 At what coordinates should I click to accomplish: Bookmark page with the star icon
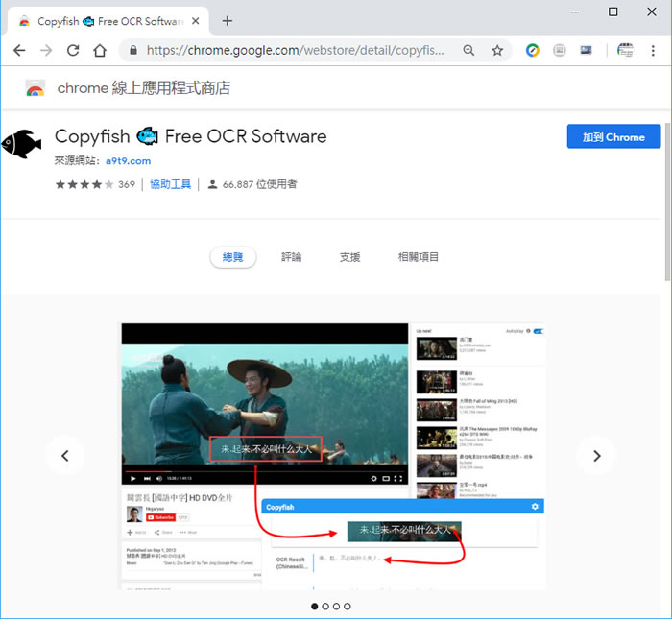tap(497, 51)
